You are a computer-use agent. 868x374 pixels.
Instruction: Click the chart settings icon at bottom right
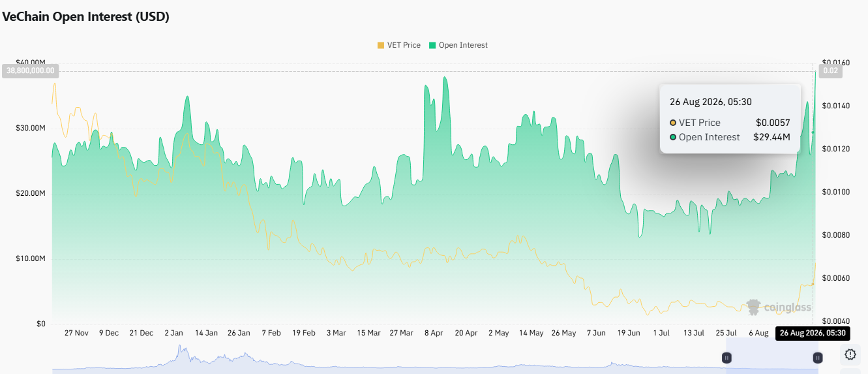coord(850,354)
